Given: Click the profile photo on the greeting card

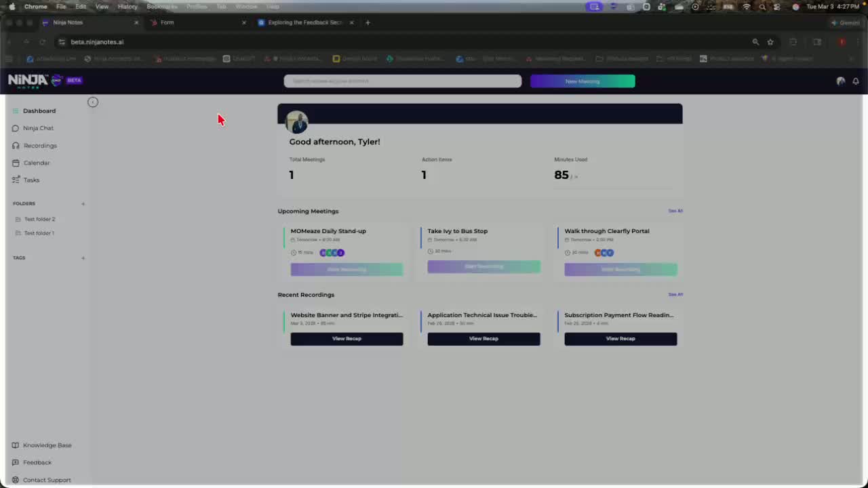Looking at the screenshot, I should click(297, 122).
